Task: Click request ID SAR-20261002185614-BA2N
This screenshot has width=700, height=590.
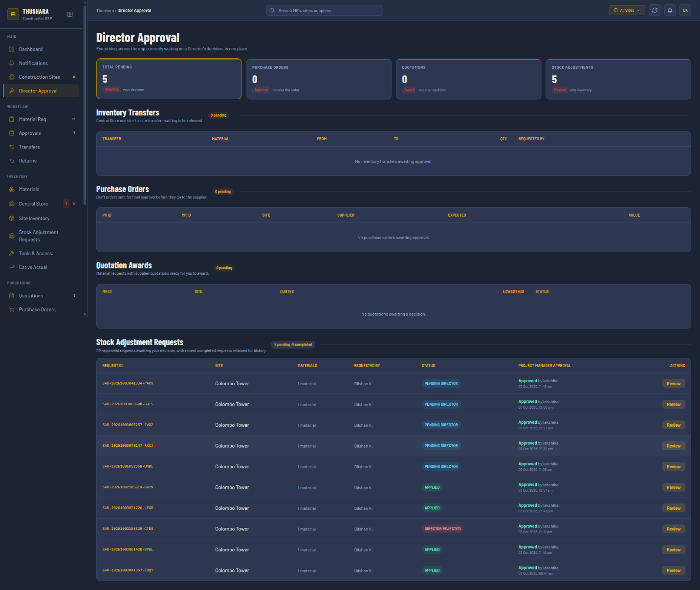Action: tap(128, 487)
